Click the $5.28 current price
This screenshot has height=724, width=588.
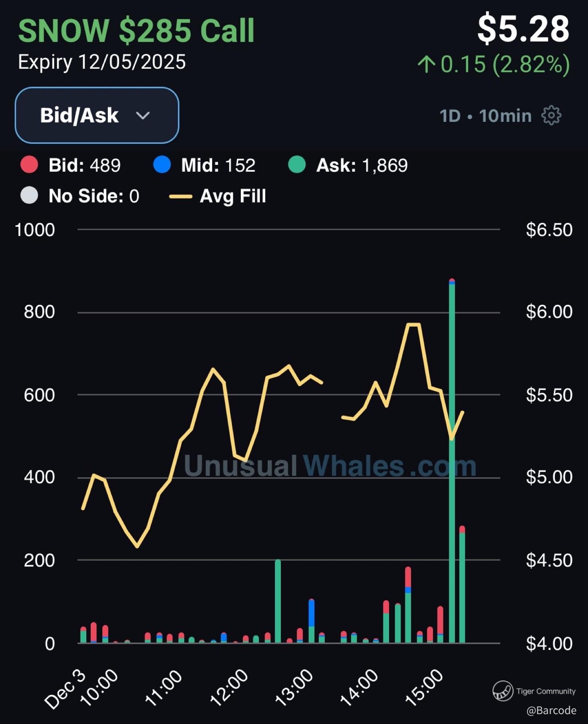pos(523,29)
